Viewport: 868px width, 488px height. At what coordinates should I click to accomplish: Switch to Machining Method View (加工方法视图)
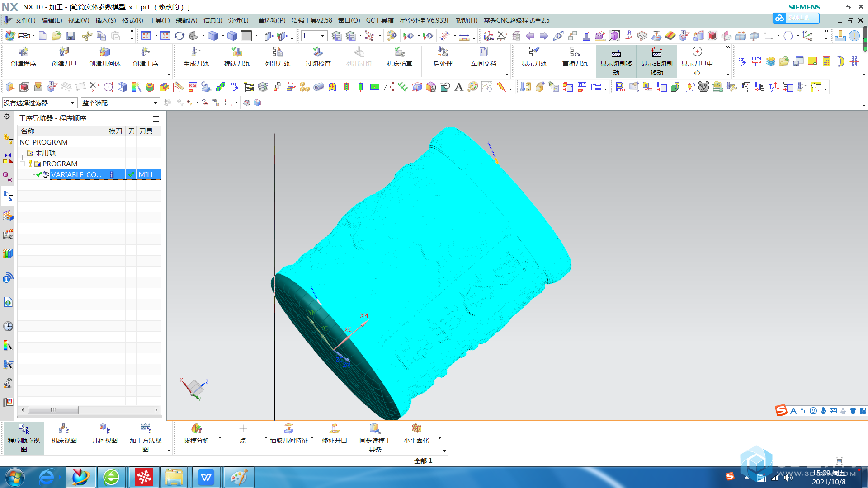tap(146, 438)
